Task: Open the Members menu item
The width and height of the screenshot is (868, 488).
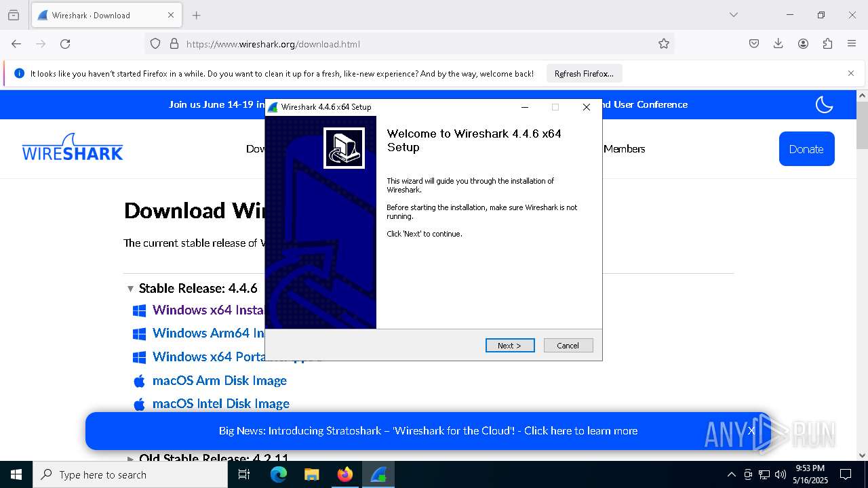Action: [x=624, y=149]
